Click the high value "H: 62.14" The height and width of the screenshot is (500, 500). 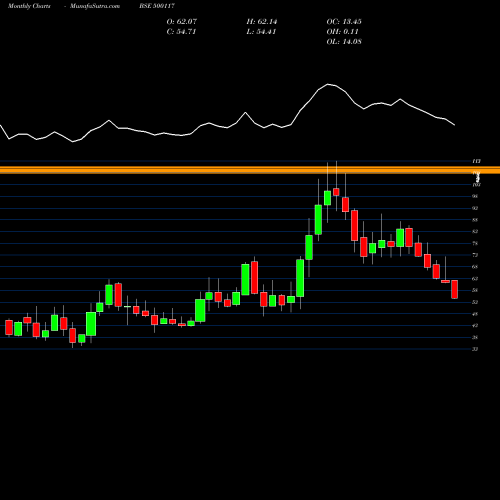[x=262, y=22]
